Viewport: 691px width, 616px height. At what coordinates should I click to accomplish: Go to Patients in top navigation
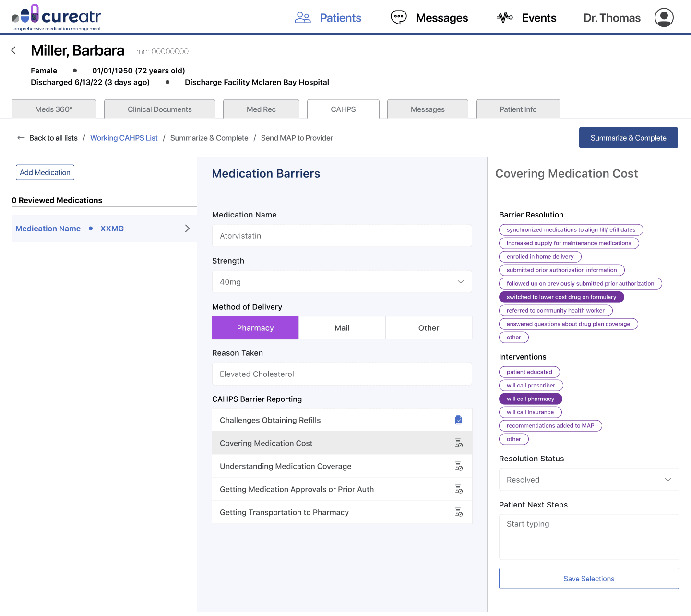click(341, 18)
